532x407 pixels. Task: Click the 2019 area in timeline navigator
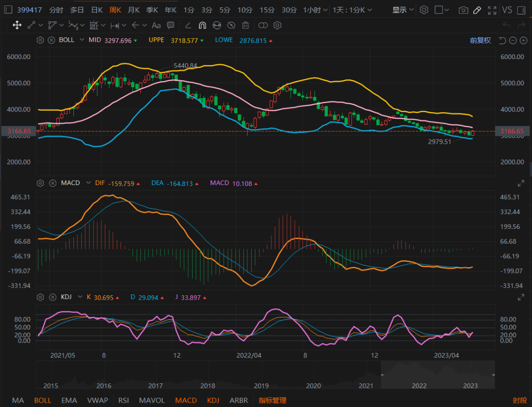pyautogui.click(x=261, y=386)
